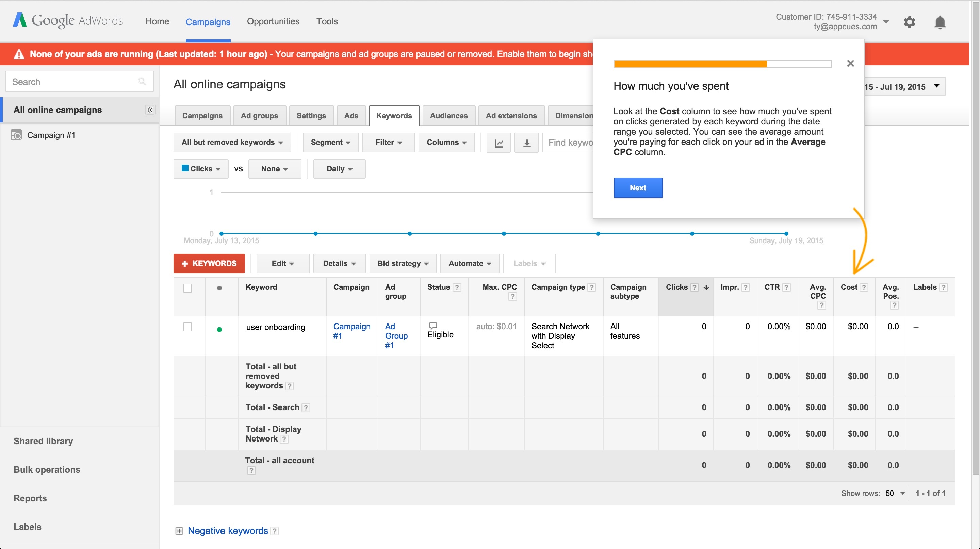Click help icon beside Negative keywords
This screenshot has width=980, height=549.
(275, 531)
